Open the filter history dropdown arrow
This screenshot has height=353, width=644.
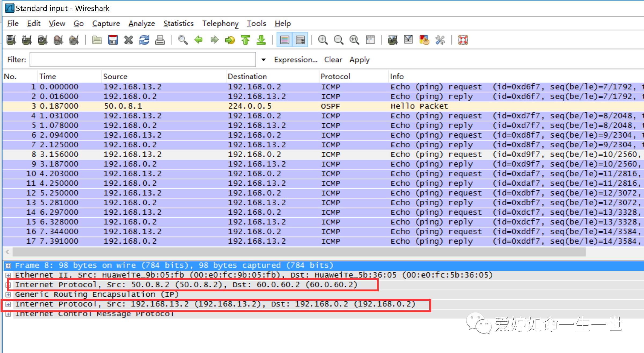pos(264,60)
